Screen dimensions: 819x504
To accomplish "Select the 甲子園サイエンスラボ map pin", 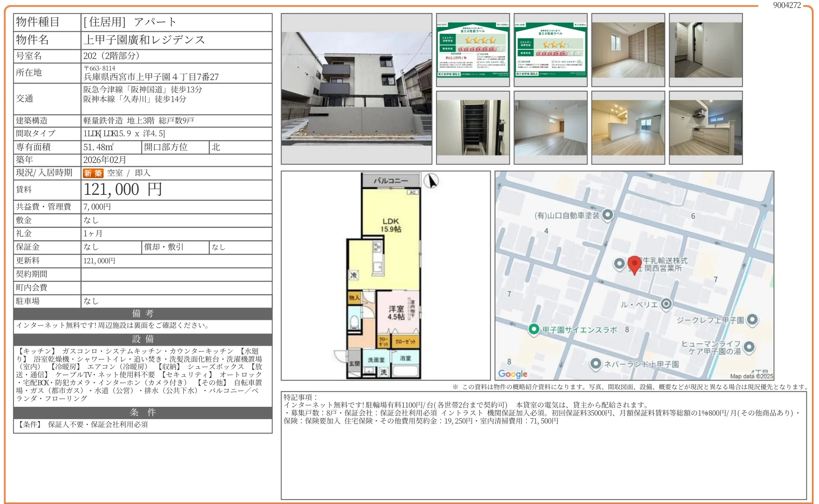I will (534, 330).
